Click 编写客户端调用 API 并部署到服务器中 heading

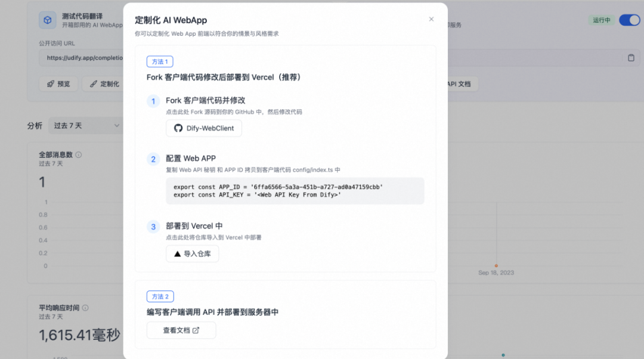(x=212, y=312)
